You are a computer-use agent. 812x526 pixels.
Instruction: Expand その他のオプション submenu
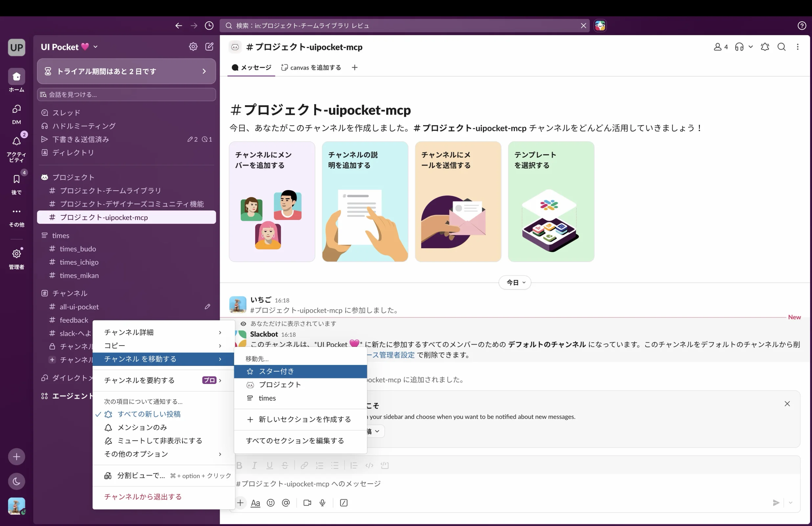pos(164,454)
